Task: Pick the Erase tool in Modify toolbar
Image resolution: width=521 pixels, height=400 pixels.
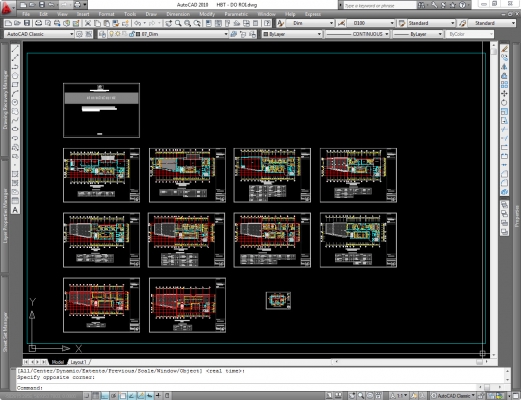Action: tap(504, 49)
